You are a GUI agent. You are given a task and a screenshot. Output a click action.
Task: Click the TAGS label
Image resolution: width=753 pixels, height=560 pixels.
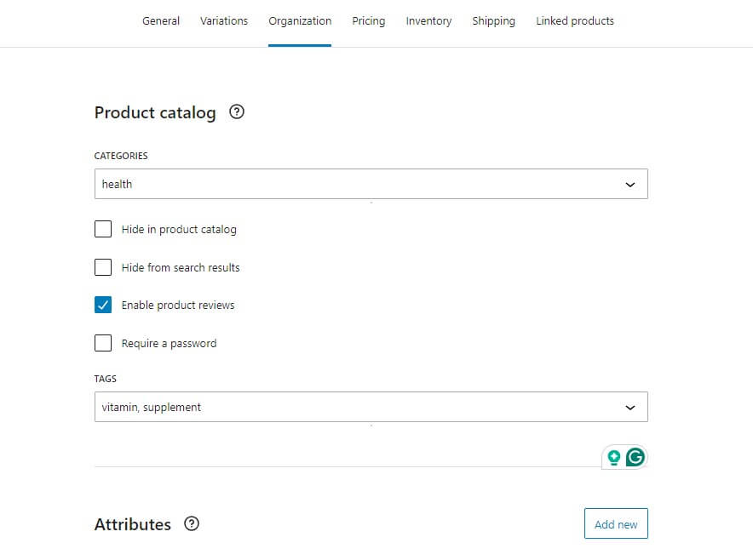click(105, 379)
